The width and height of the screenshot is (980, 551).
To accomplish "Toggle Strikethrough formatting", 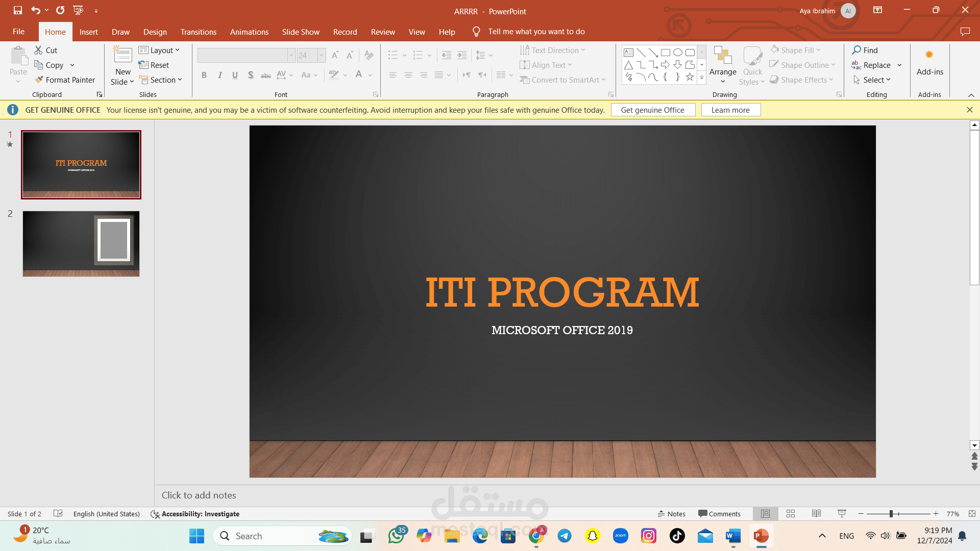I will 266,75.
